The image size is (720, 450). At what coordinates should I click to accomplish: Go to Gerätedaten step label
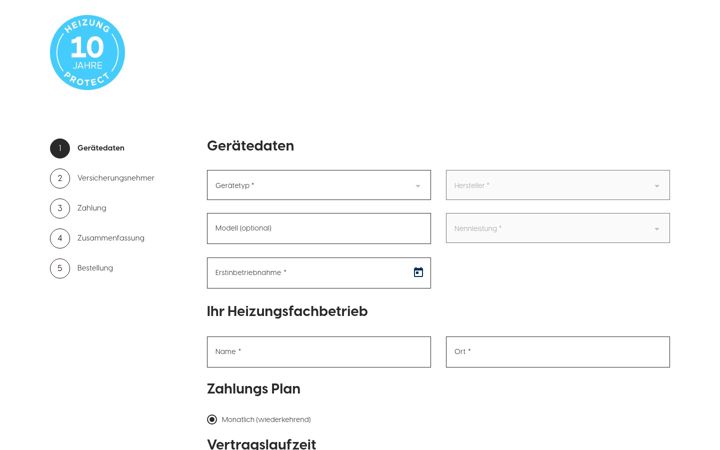tap(101, 148)
